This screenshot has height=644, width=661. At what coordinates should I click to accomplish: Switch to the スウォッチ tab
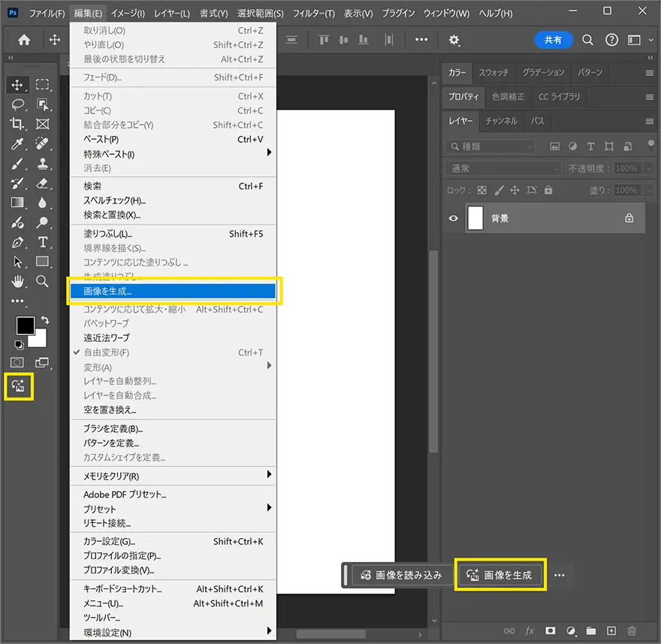[x=493, y=73]
